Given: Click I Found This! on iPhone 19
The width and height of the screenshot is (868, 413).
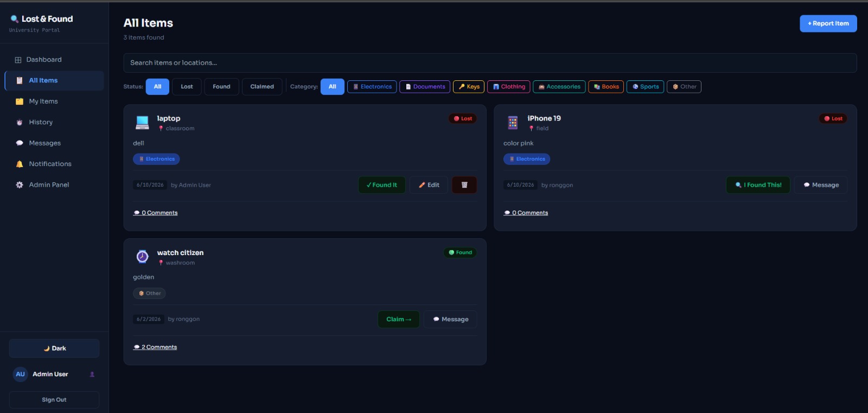Looking at the screenshot, I should point(758,185).
